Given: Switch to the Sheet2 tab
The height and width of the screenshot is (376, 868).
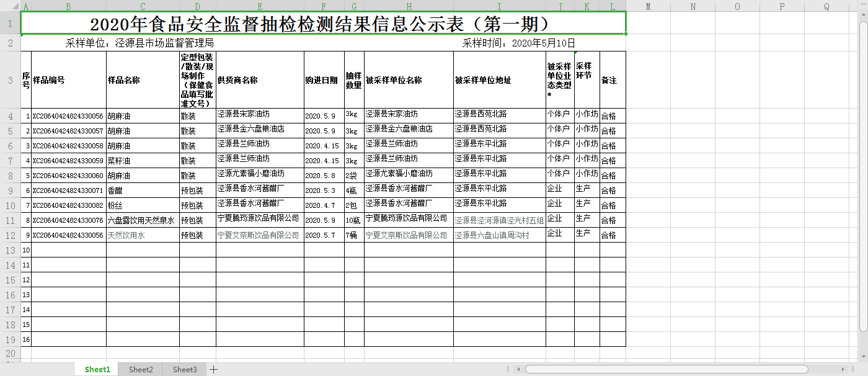Looking at the screenshot, I should pos(141,370).
